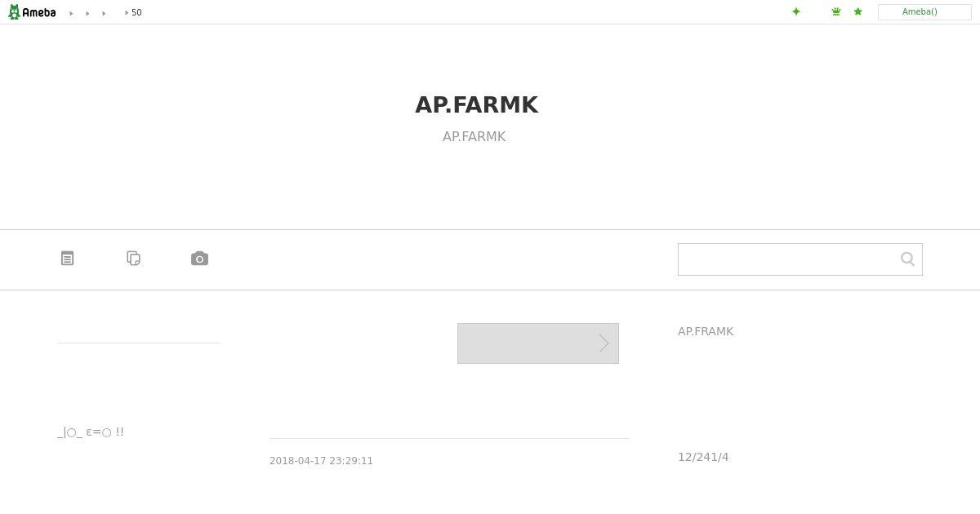Click the Ameba() button in top right

pyautogui.click(x=924, y=12)
